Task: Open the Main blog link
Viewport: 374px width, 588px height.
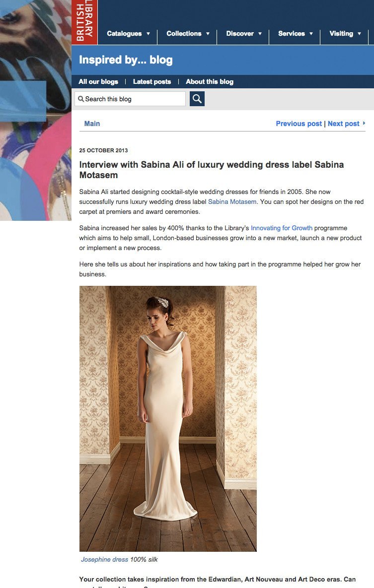Action: pyautogui.click(x=92, y=124)
